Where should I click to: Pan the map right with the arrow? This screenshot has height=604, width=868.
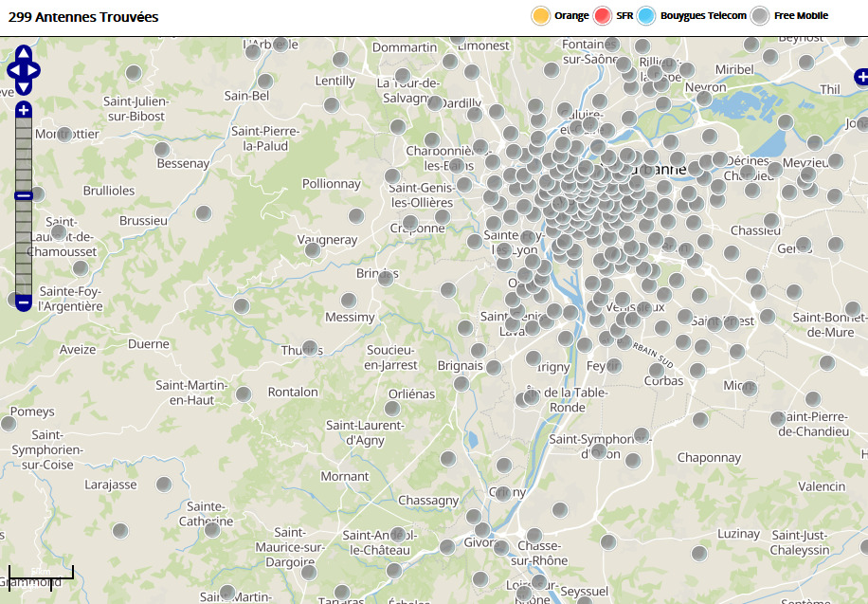coord(35,70)
